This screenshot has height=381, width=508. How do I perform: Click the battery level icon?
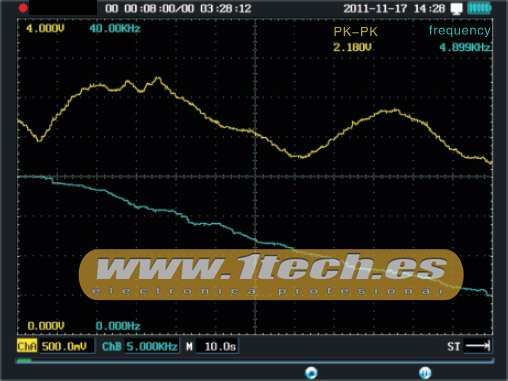pyautogui.click(x=479, y=8)
